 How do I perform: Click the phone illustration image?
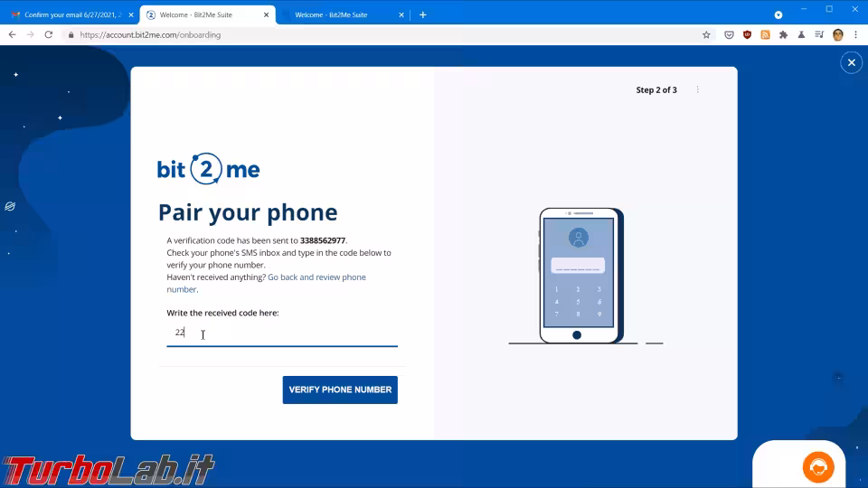click(x=581, y=277)
